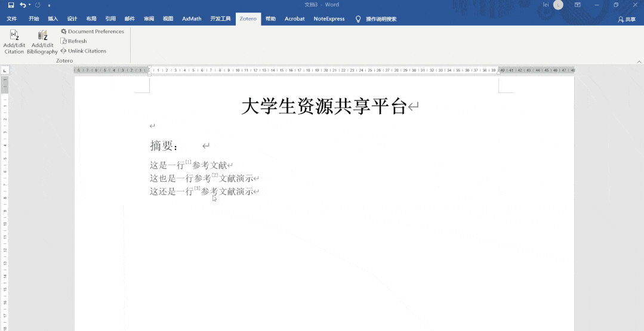Open the 文件 menu
644x331 pixels.
tap(12, 19)
